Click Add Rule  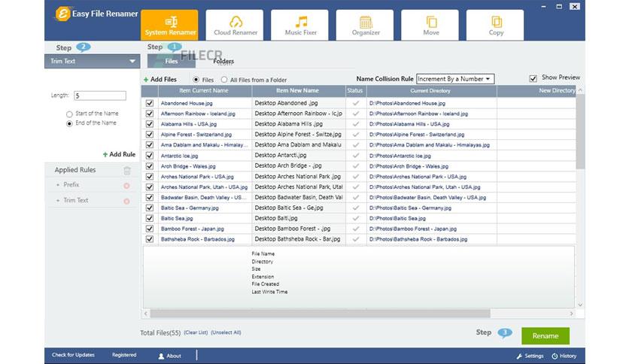point(119,154)
